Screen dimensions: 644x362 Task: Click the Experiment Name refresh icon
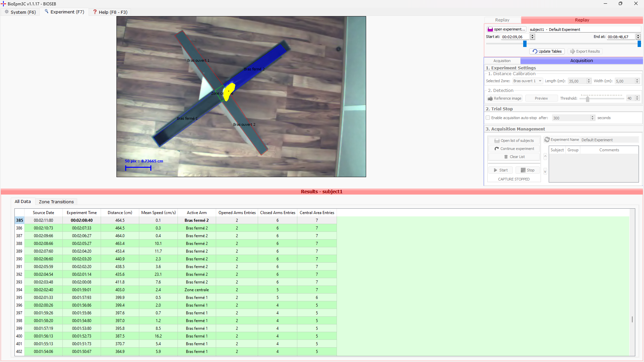coord(547,140)
